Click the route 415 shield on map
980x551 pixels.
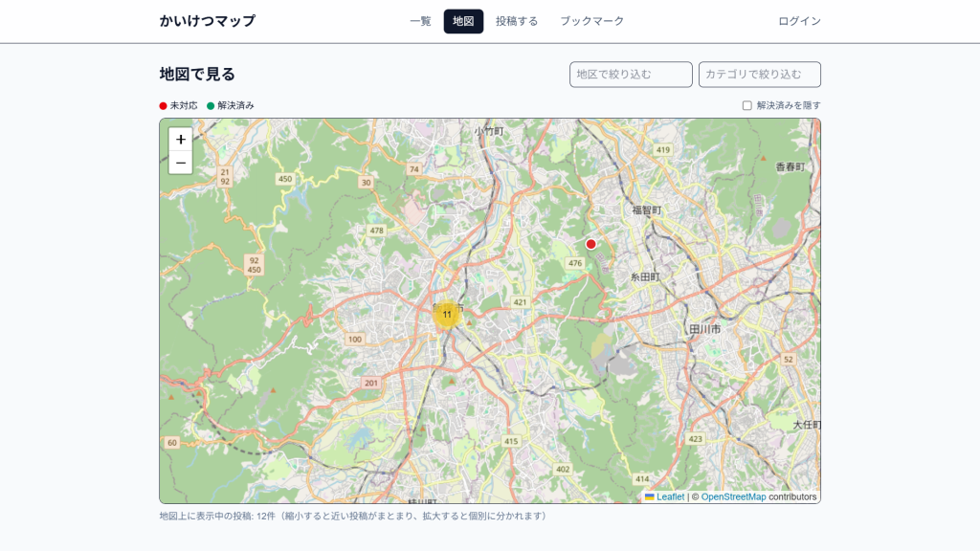pyautogui.click(x=511, y=441)
